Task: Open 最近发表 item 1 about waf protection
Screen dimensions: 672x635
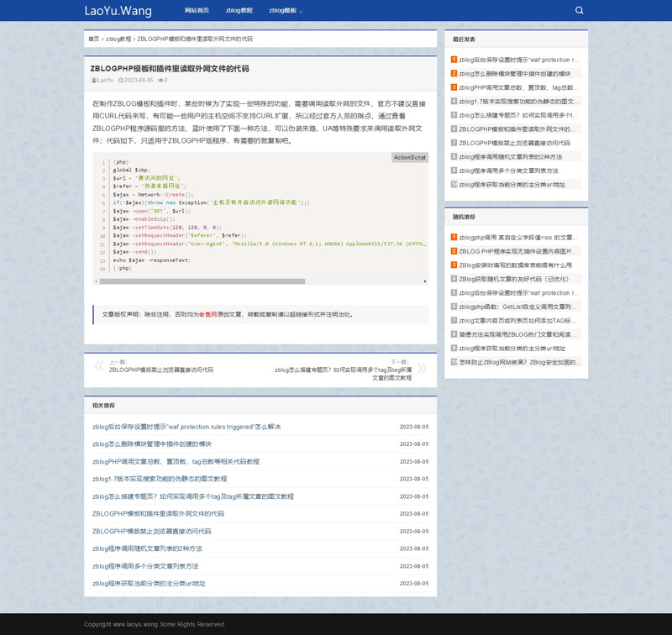Action: pyautogui.click(x=519, y=60)
